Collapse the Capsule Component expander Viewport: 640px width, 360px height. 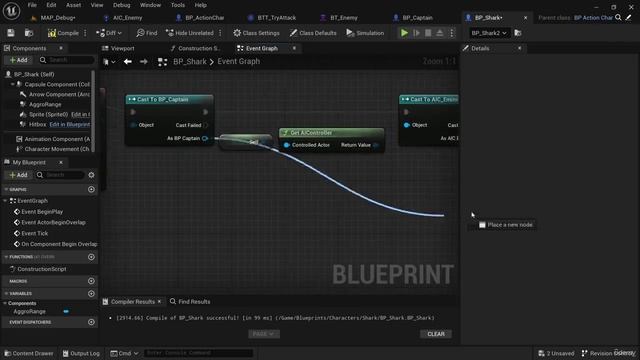click(x=12, y=84)
